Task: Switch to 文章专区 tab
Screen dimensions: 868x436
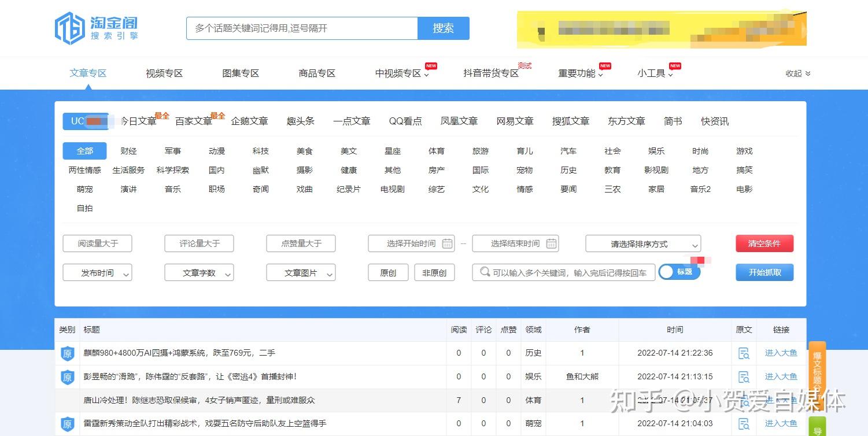Action: coord(88,73)
